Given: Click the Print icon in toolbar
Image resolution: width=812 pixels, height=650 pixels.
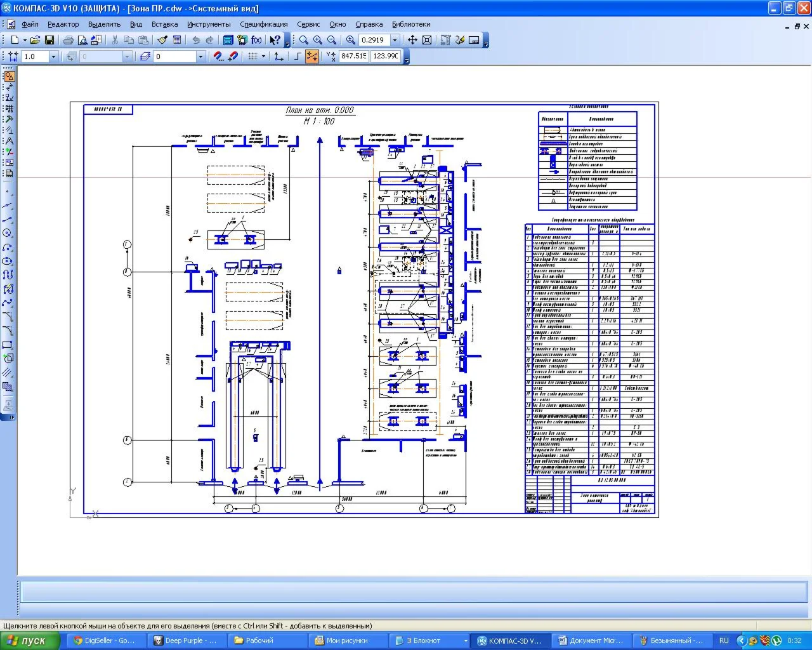Looking at the screenshot, I should 68,40.
